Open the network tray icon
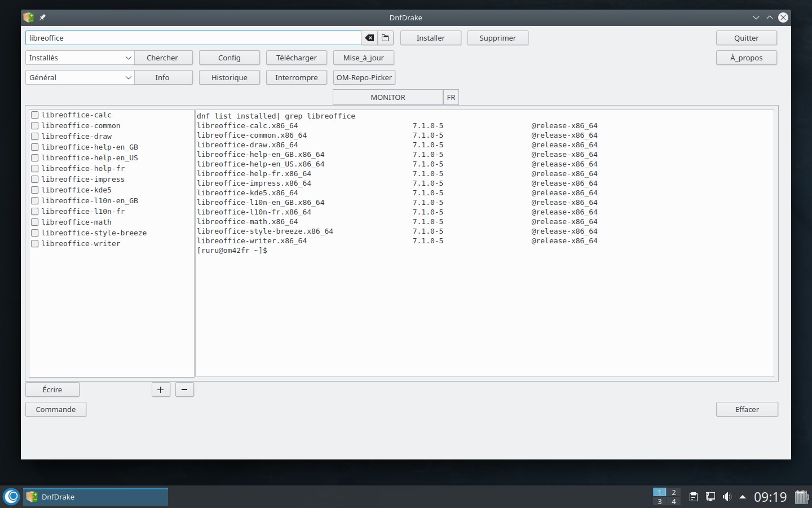 tap(710, 497)
